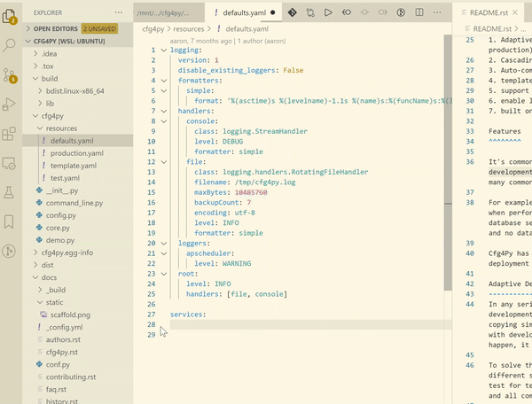Open the Git graph view icon

[x=9, y=251]
